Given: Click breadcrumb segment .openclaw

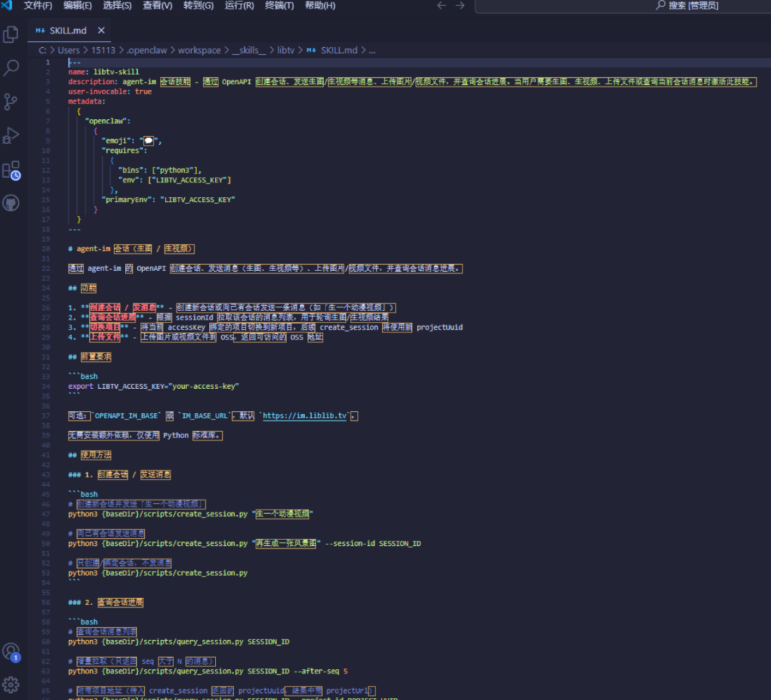Looking at the screenshot, I should coord(146,50).
